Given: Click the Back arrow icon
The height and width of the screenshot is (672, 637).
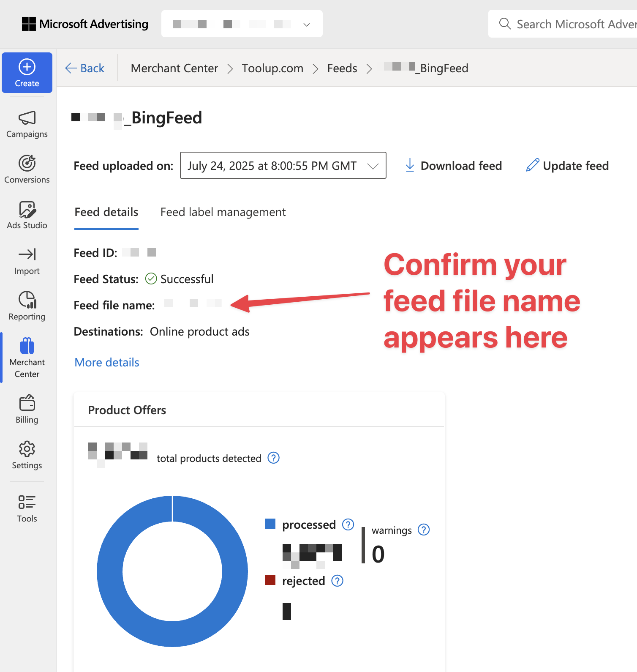Looking at the screenshot, I should coord(71,68).
